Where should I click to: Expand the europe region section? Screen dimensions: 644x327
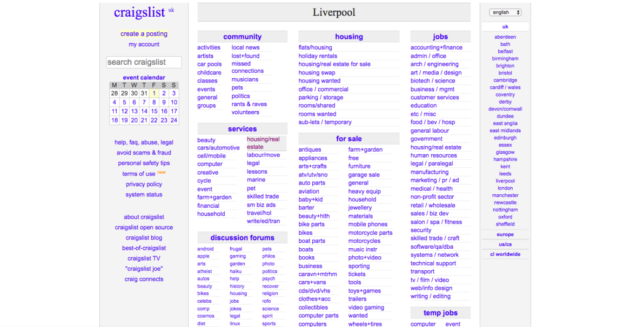pyautogui.click(x=505, y=235)
